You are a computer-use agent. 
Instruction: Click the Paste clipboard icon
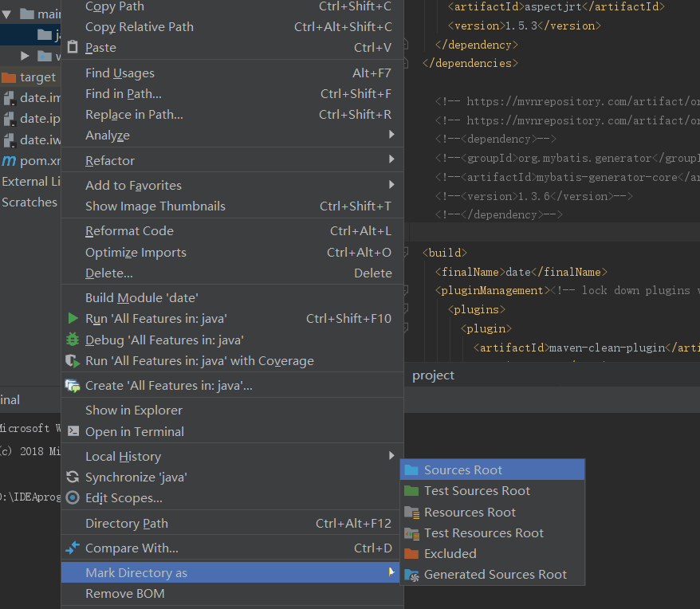(73, 46)
